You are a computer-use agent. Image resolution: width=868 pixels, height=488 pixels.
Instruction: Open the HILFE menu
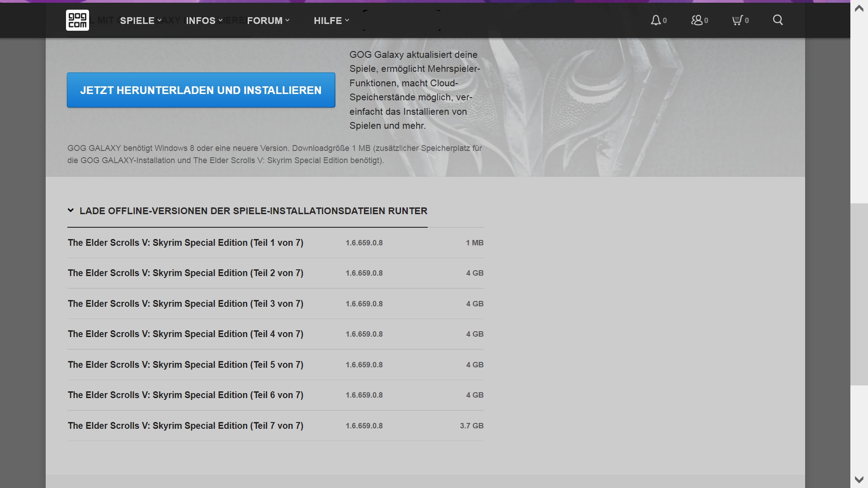(x=331, y=21)
